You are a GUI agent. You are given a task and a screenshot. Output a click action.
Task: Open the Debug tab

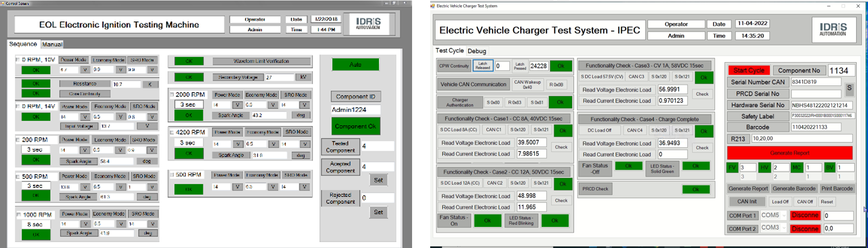477,51
